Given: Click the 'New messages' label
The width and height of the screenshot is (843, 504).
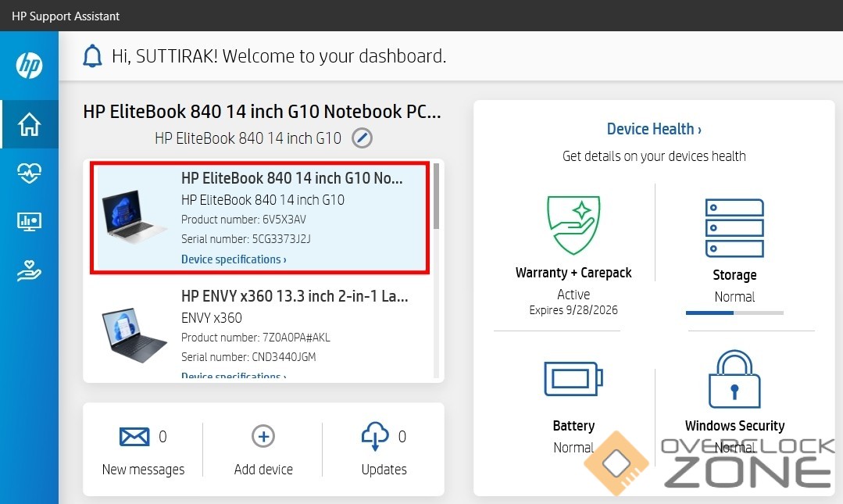Looking at the screenshot, I should pos(143,470).
